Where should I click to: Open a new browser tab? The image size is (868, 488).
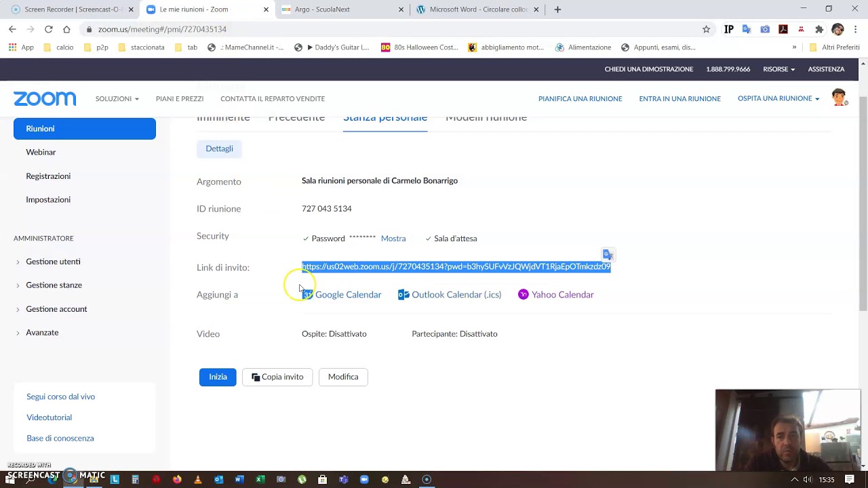point(557,9)
